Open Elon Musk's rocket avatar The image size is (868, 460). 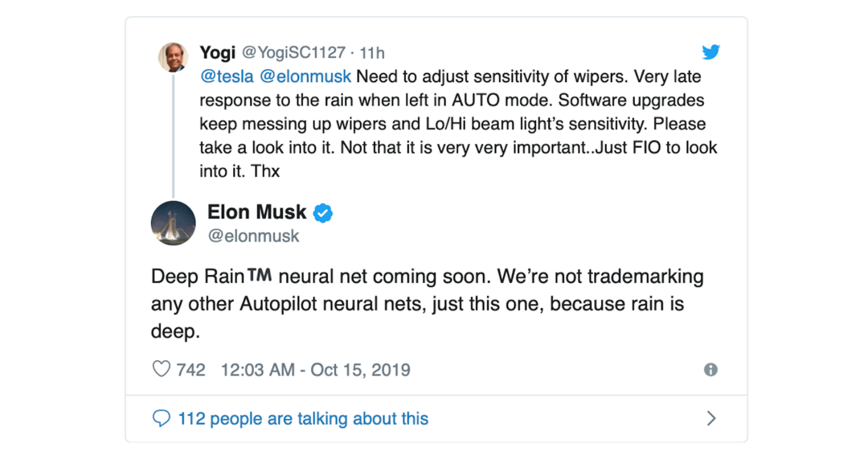(174, 223)
